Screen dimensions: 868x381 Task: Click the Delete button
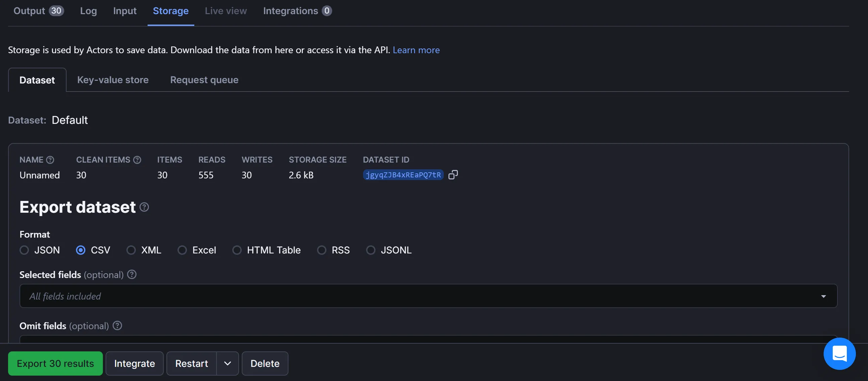265,363
